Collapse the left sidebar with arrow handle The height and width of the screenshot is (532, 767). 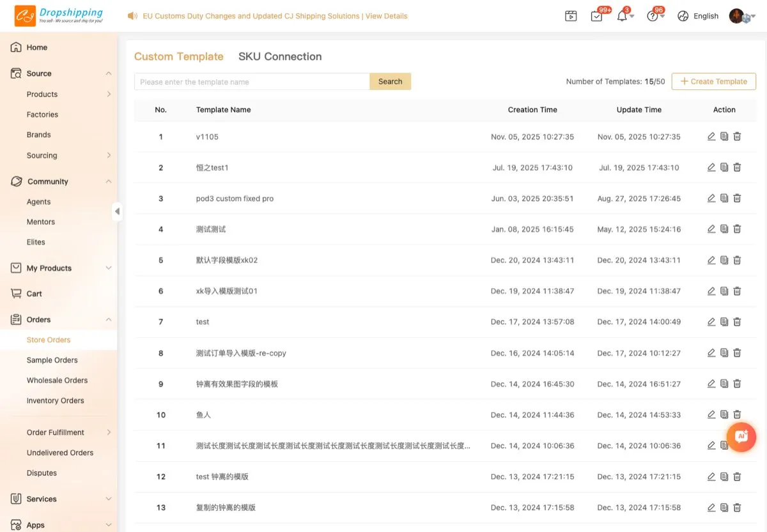117,211
